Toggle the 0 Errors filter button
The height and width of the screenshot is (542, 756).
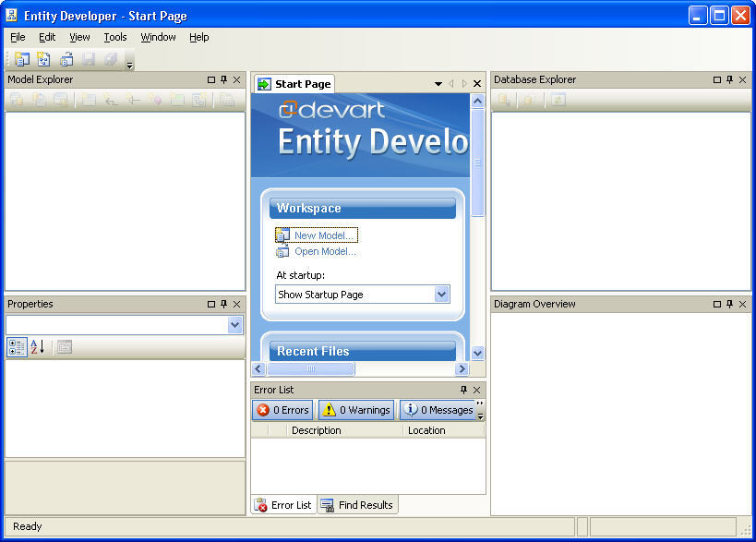282,410
